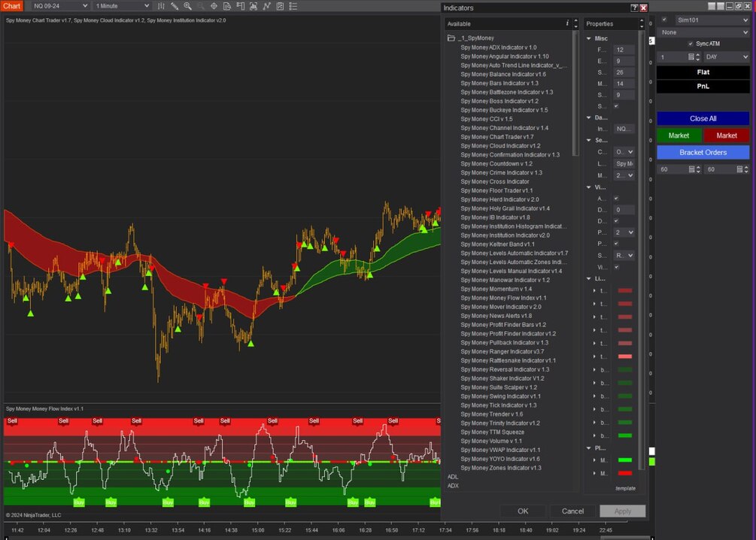This screenshot has height=540, width=756.
Task: Click the brightest green b... line swatch
Action: pos(625,436)
